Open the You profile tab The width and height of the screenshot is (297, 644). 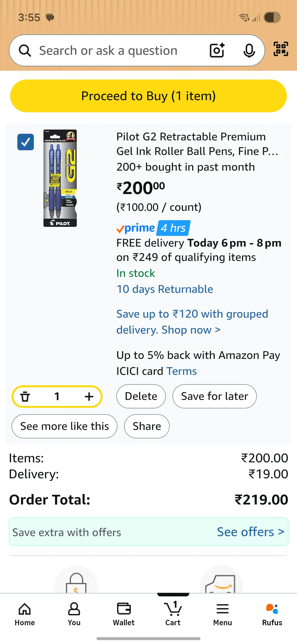click(x=74, y=614)
